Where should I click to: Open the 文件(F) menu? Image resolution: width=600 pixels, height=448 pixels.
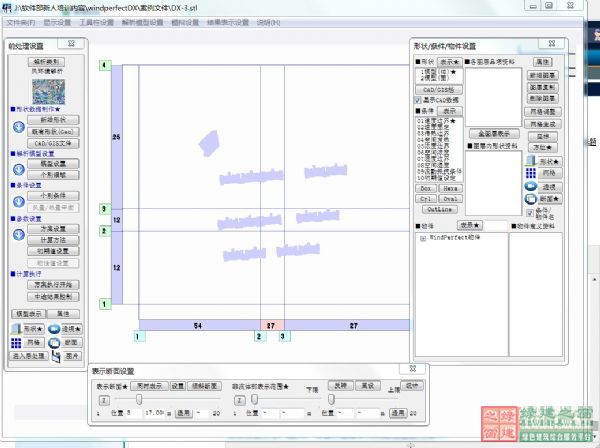click(x=20, y=21)
